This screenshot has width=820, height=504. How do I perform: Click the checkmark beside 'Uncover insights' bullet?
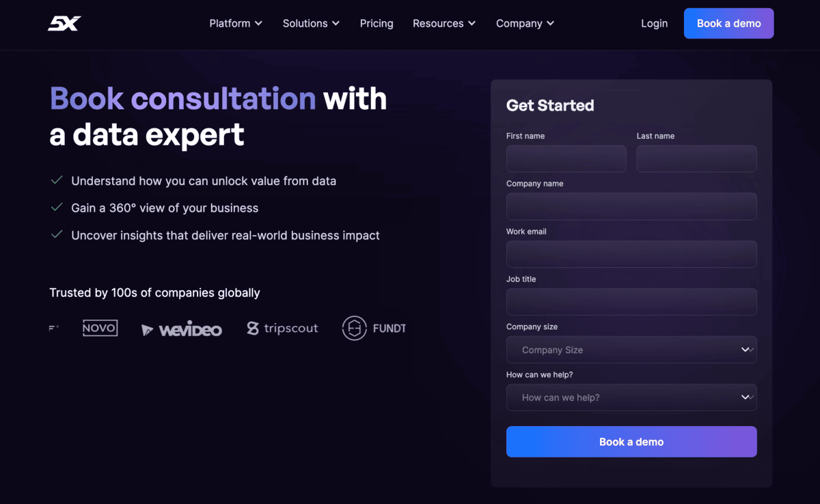tap(57, 234)
